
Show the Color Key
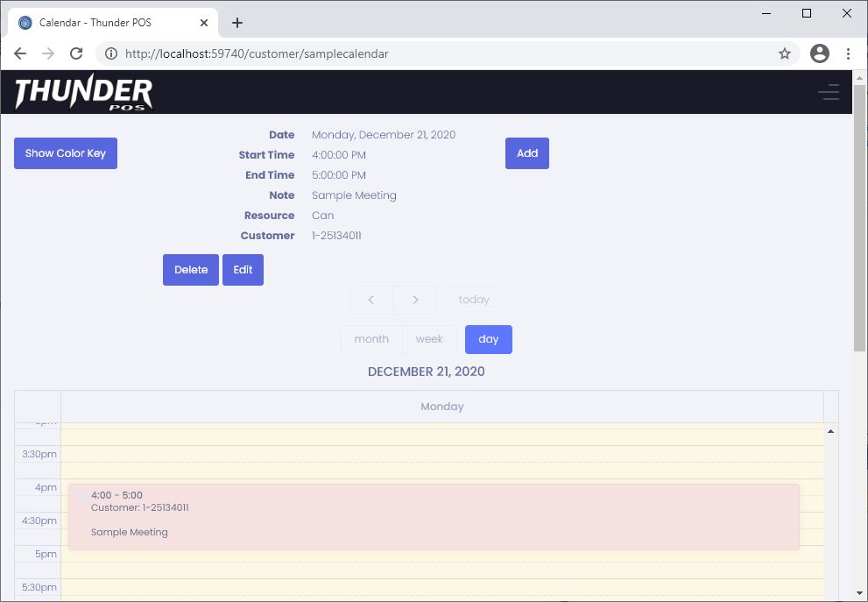66,153
